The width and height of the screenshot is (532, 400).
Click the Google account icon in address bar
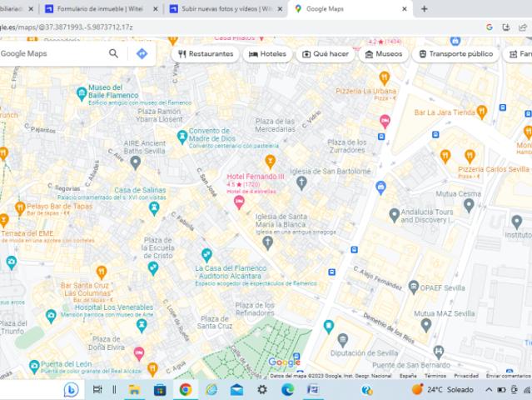[x=490, y=27]
